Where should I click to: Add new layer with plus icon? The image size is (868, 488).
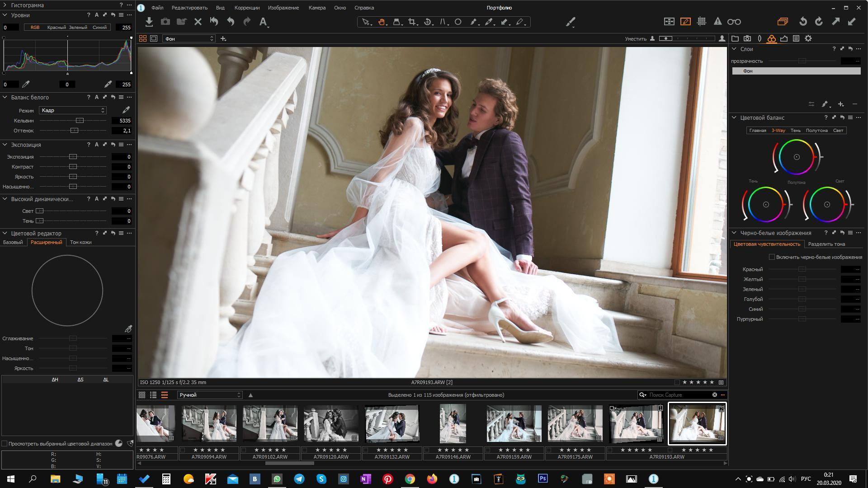(x=840, y=104)
